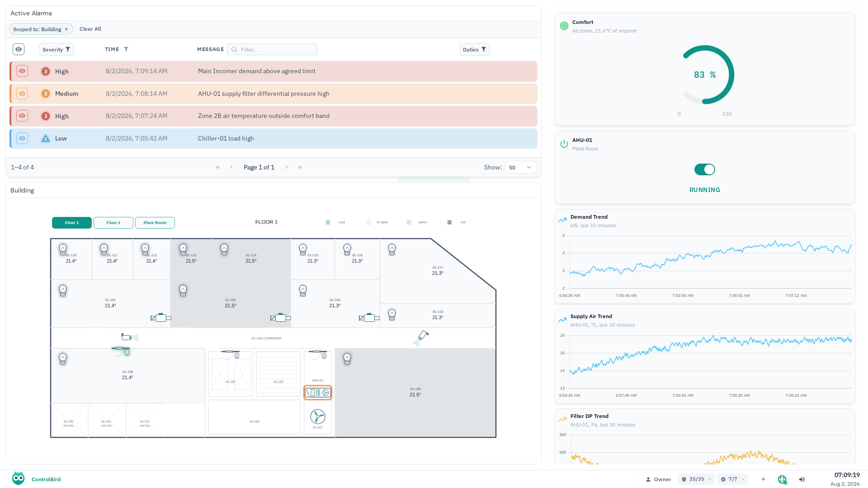Select the light bulb icon in room 01-116
868x488 pixels.
coord(347,249)
